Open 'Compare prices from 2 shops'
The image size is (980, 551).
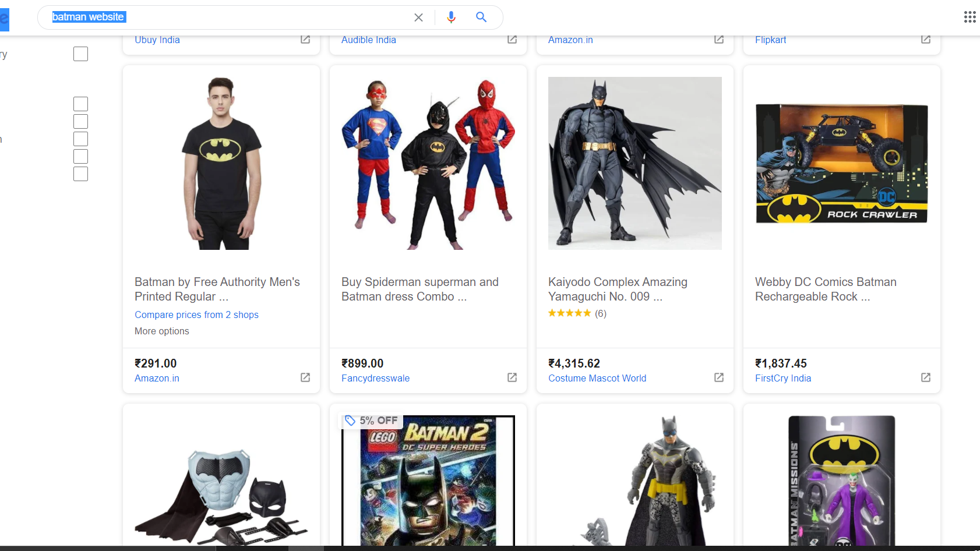(x=196, y=315)
